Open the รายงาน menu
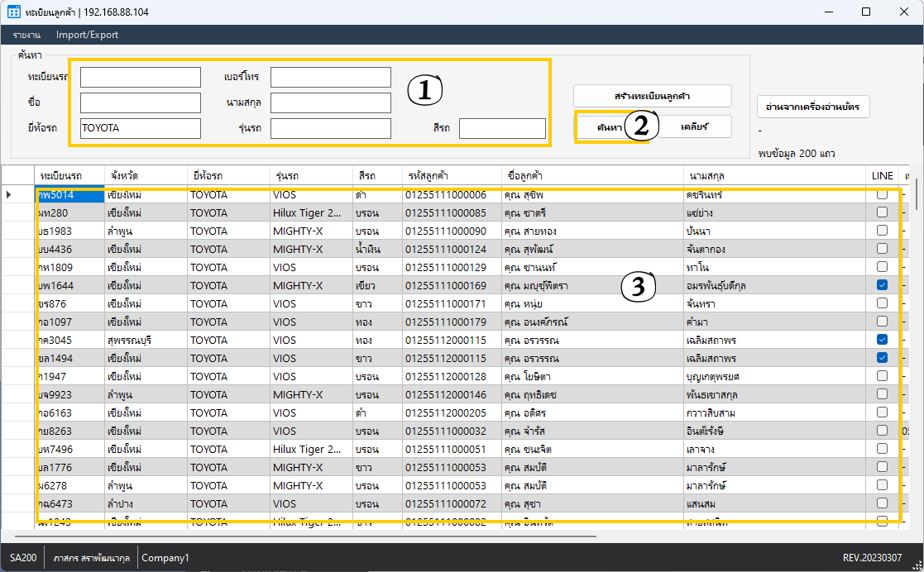 [26, 35]
